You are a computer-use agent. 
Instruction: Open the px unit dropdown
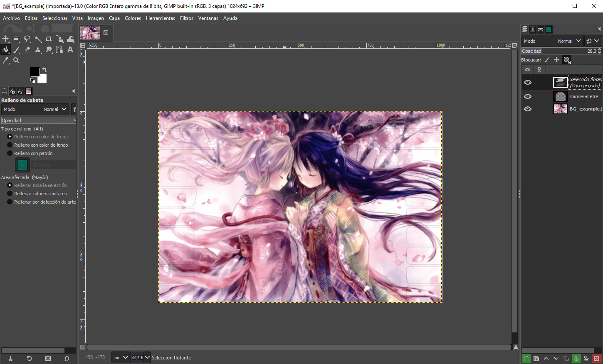pos(121,357)
